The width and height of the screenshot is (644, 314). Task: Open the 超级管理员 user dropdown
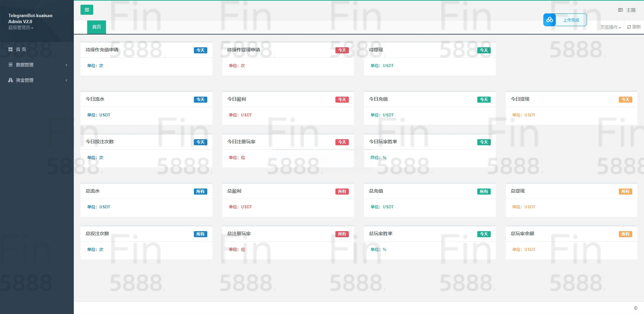click(x=21, y=28)
